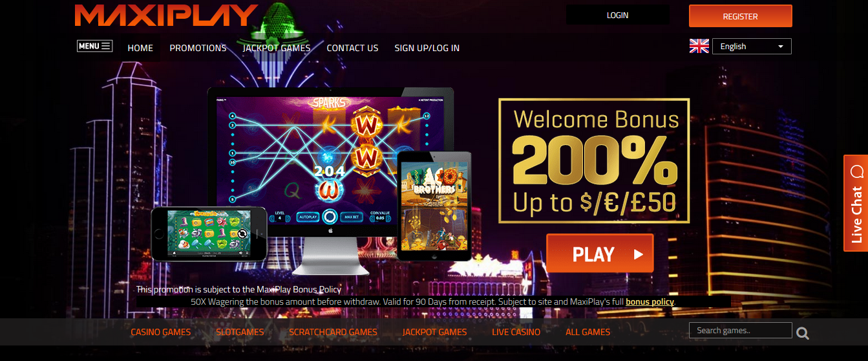
Task: Select the SLOTGAMES category tab
Action: click(x=240, y=332)
